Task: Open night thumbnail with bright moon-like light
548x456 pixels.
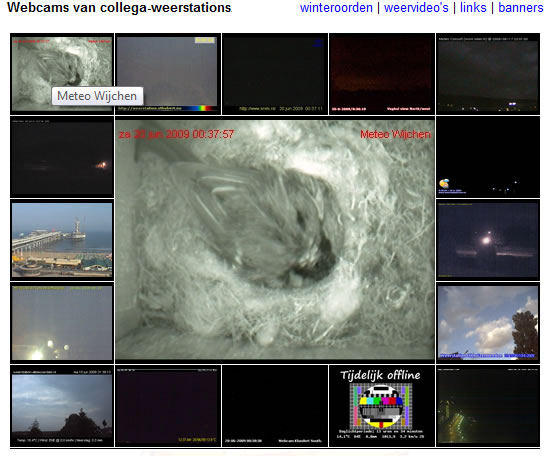Action: pos(488,240)
